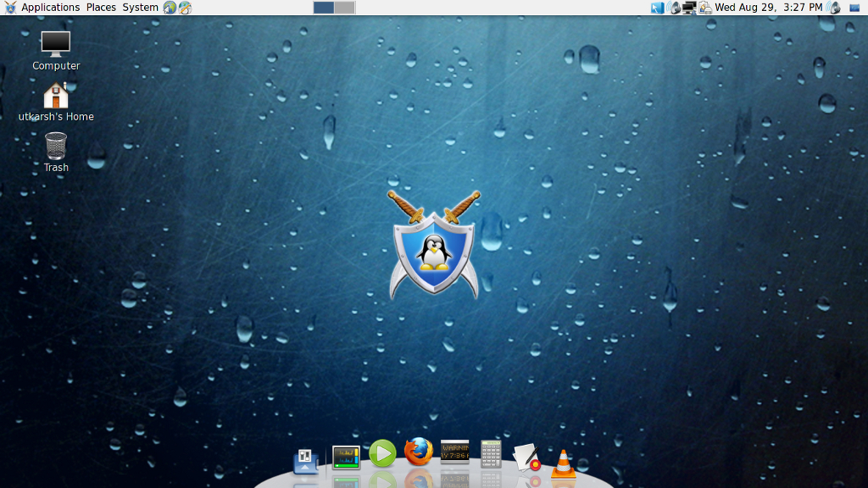Open the text editor notes icon in dock

click(x=526, y=457)
